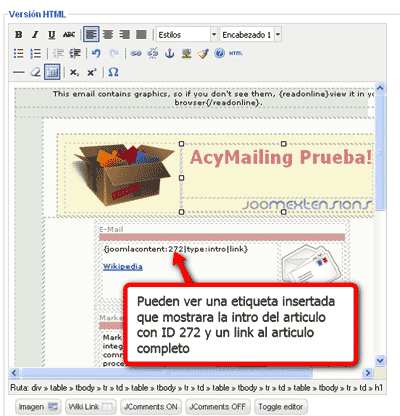Decrease indentation with the outdent icon
This screenshot has width=400, height=416.
(58, 53)
